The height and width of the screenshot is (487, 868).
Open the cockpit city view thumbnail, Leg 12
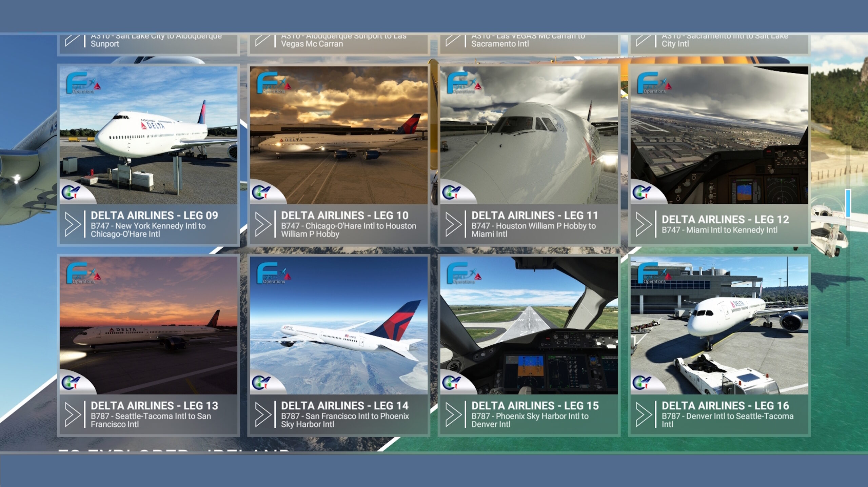719,135
